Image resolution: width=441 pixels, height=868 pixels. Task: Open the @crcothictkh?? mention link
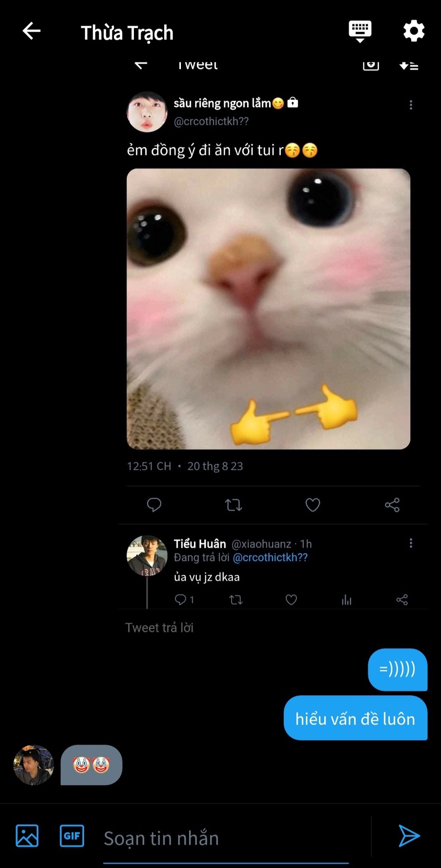[x=270, y=557]
